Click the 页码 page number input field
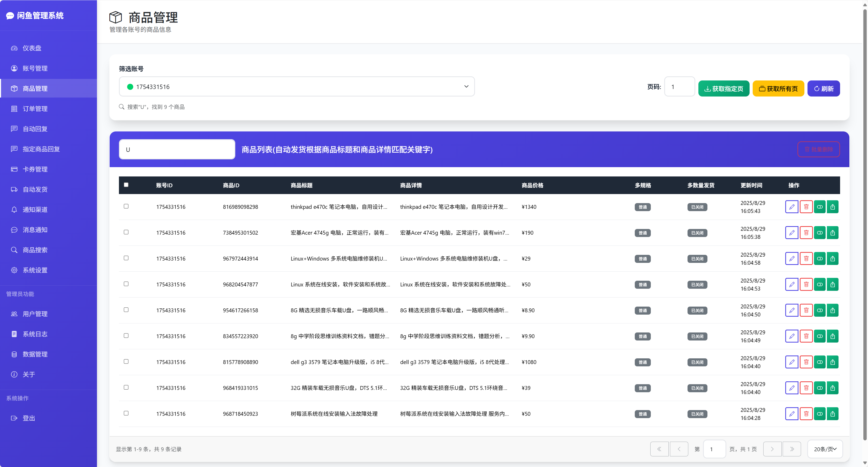The height and width of the screenshot is (467, 868). [x=679, y=87]
